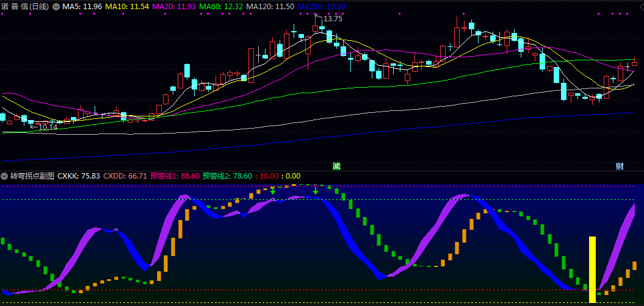Open the main chart indicator dropdown arrow
This screenshot has height=306, width=644.
pos(56,7)
